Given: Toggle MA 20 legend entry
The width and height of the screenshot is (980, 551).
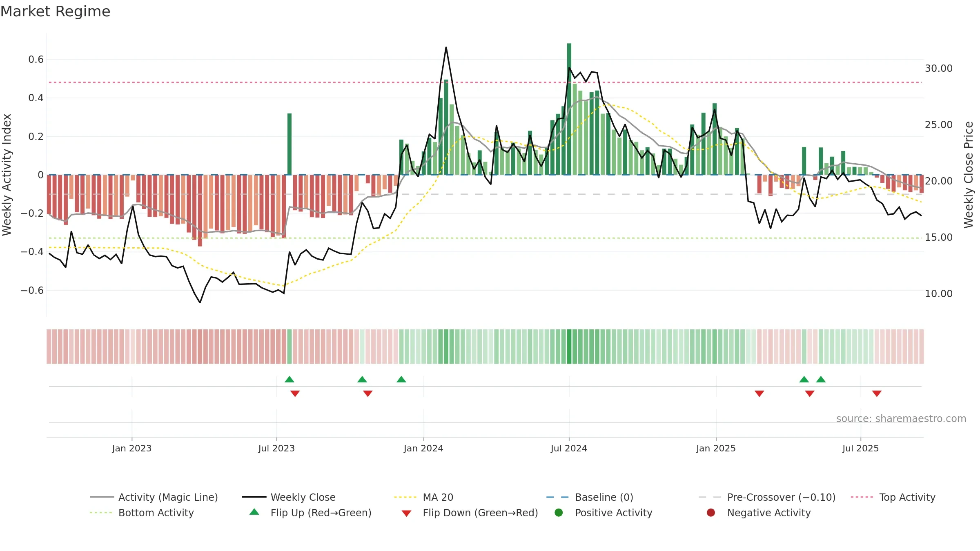Looking at the screenshot, I should click(423, 497).
